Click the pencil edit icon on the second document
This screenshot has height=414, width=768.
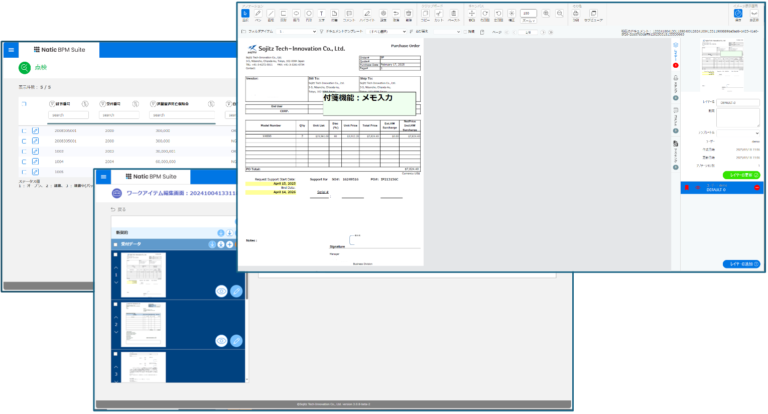236,340
